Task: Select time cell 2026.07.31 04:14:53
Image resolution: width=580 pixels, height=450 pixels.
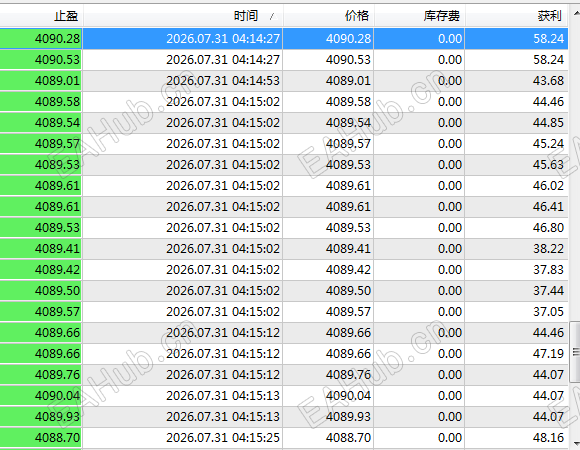Action: point(183,81)
